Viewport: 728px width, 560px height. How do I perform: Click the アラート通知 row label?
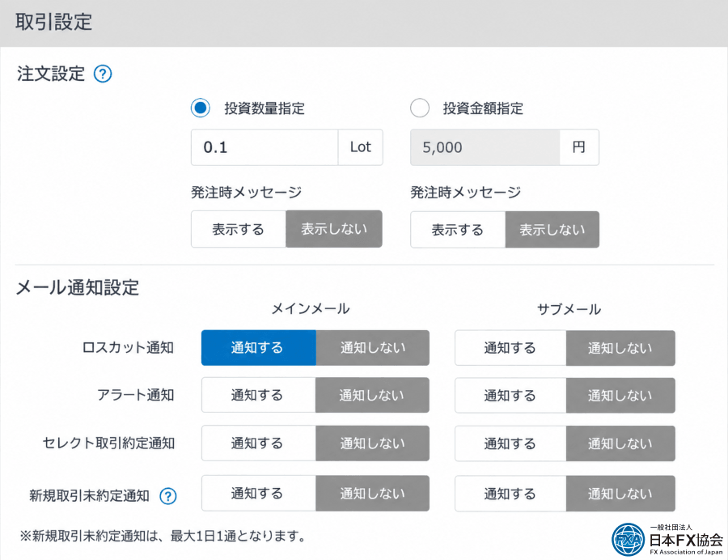136,395
